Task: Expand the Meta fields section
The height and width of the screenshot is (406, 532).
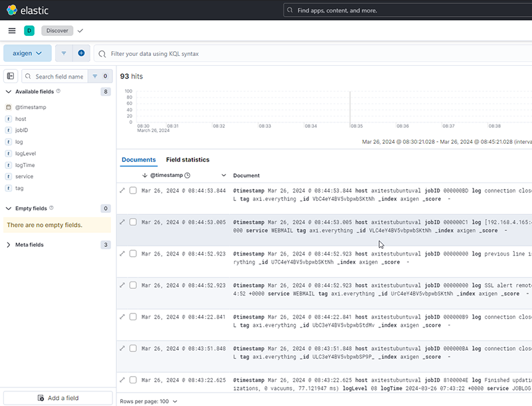Action: coord(9,245)
